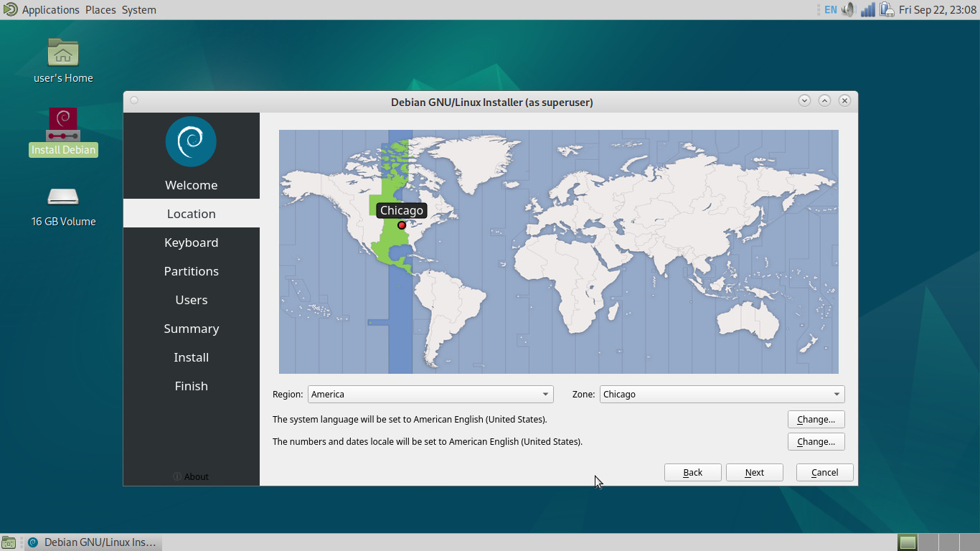The width and height of the screenshot is (980, 551).
Task: Click the Debian swirl logo in installer sidebar
Action: pyautogui.click(x=191, y=141)
